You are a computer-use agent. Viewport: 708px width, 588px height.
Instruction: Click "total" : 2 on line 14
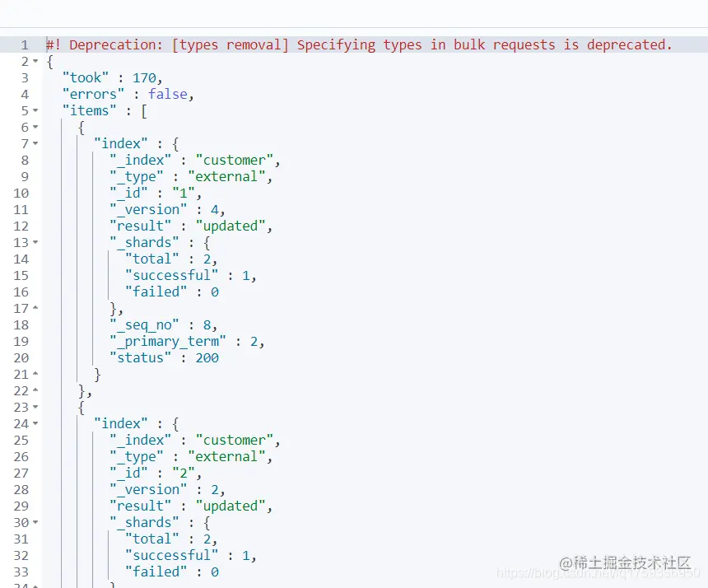click(171, 259)
